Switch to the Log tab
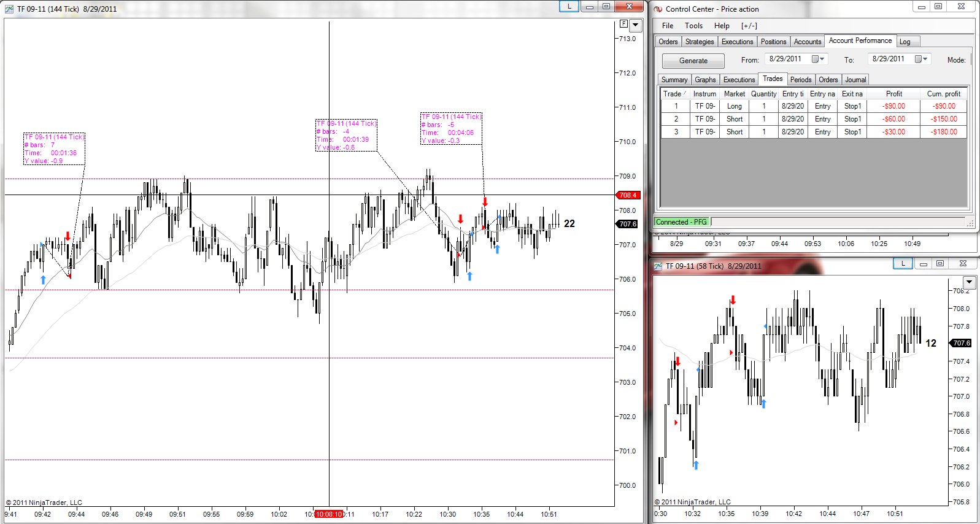Image resolution: width=980 pixels, height=524 pixels. pos(908,42)
